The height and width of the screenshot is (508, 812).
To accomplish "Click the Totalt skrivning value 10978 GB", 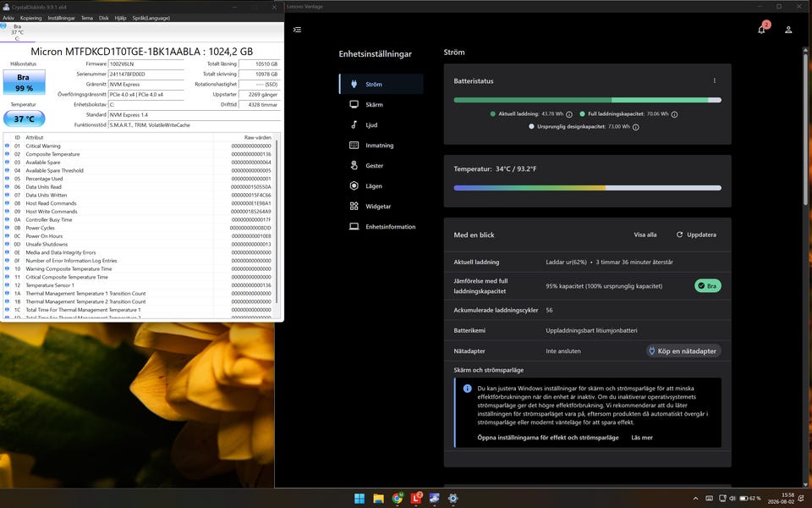I will pos(260,75).
